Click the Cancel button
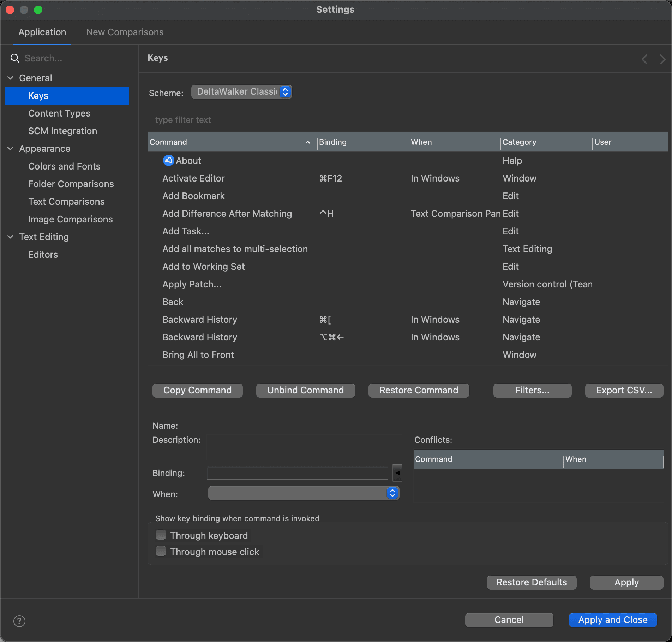672x642 pixels. [509, 620]
